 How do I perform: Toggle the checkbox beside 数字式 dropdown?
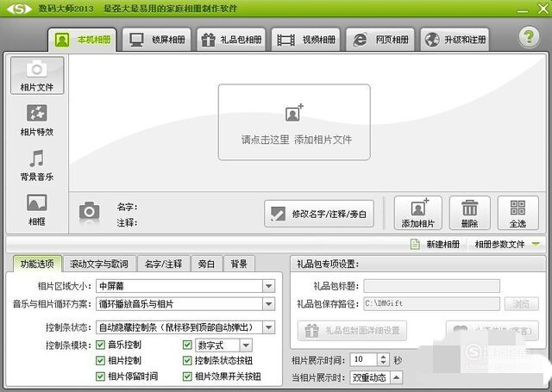coord(187,345)
